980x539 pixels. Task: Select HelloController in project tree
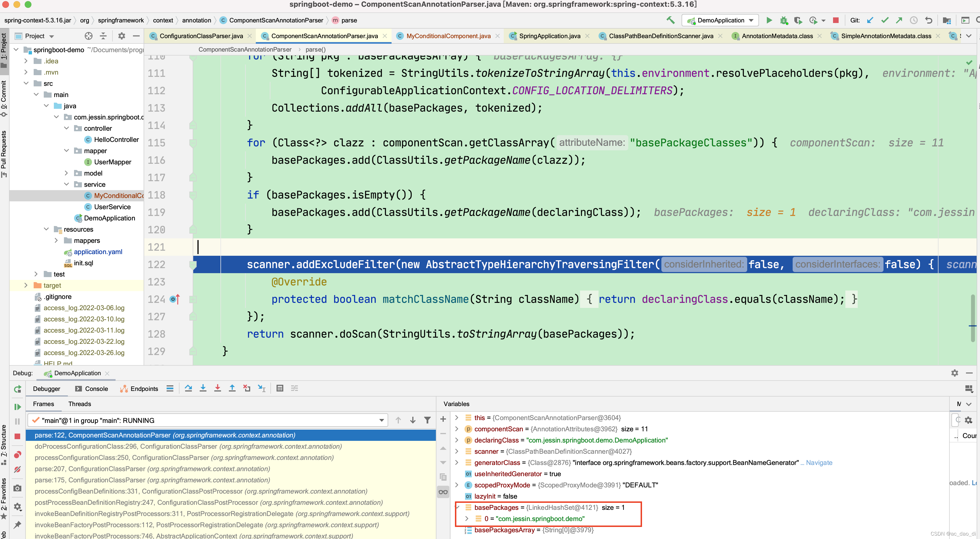pyautogui.click(x=116, y=140)
